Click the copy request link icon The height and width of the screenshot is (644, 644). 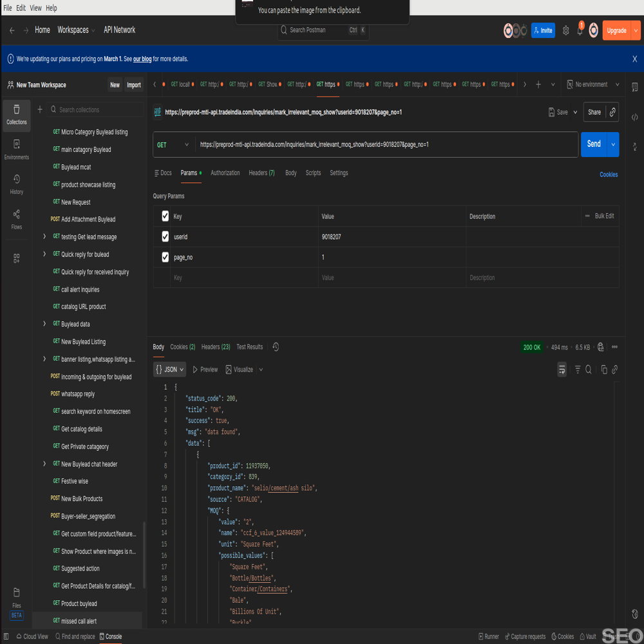tap(612, 112)
